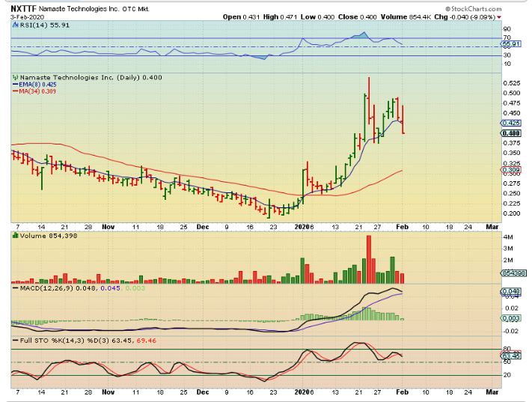The height and width of the screenshot is (402, 532).
Task: Click the Nov label on the volume axis
Action: [x=110, y=225]
